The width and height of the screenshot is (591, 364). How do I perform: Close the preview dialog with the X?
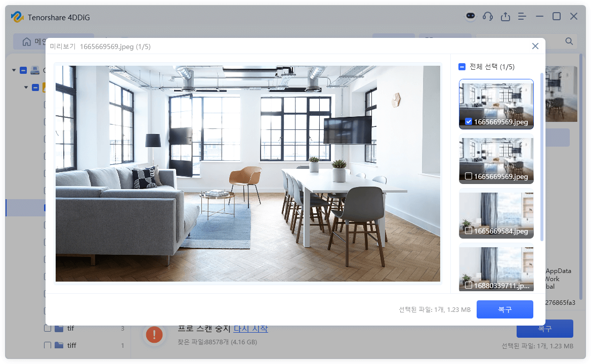pyautogui.click(x=535, y=46)
